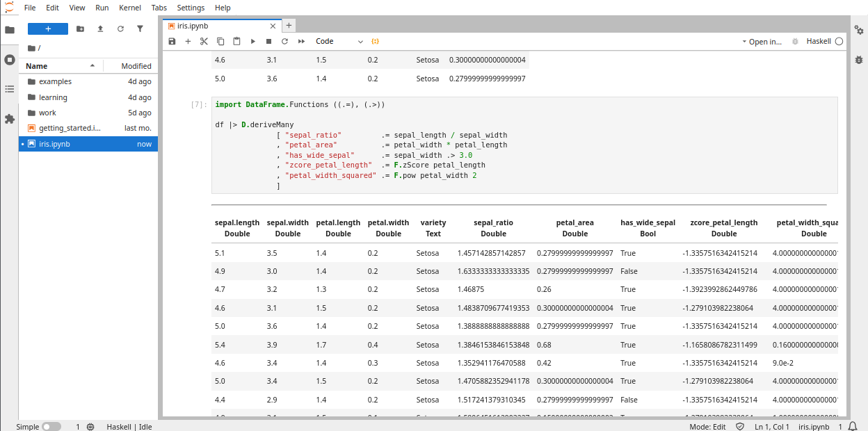
Task: Create a new folder in file browser
Action: (80, 29)
